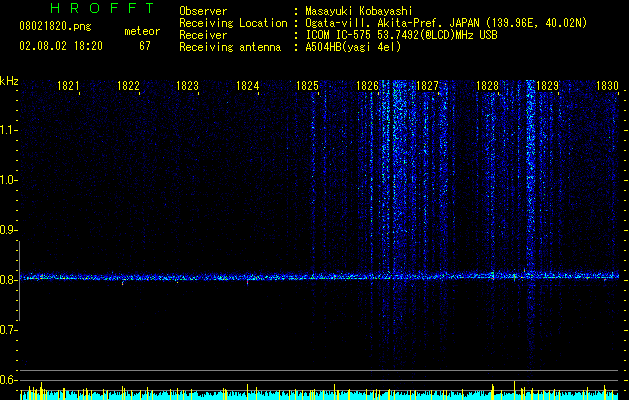The height and width of the screenshot is (400, 629).
Task: Click the 1821 time marker
Action: pyautogui.click(x=68, y=86)
